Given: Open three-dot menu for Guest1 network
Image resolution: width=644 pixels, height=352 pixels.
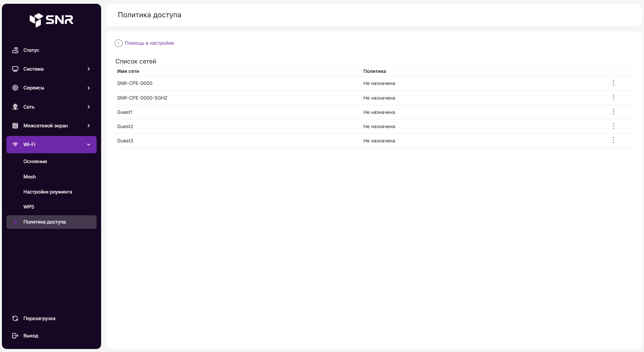Looking at the screenshot, I should pos(613,112).
